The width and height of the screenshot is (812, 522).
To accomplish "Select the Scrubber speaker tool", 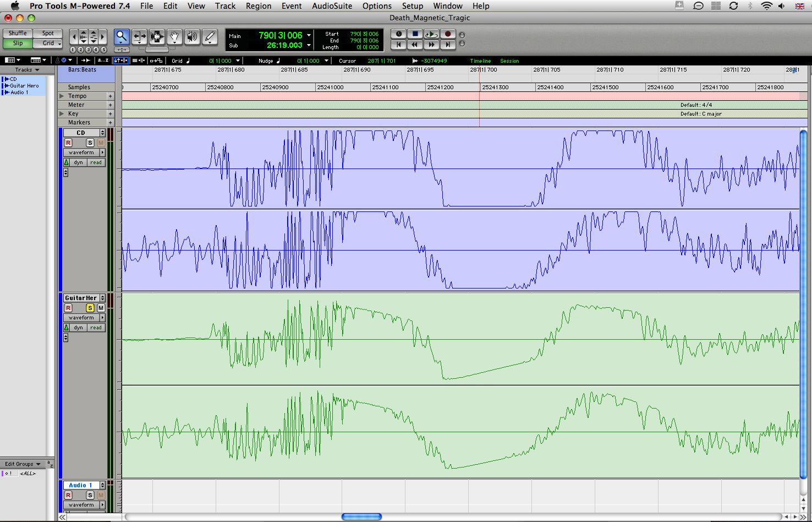I will pos(192,37).
